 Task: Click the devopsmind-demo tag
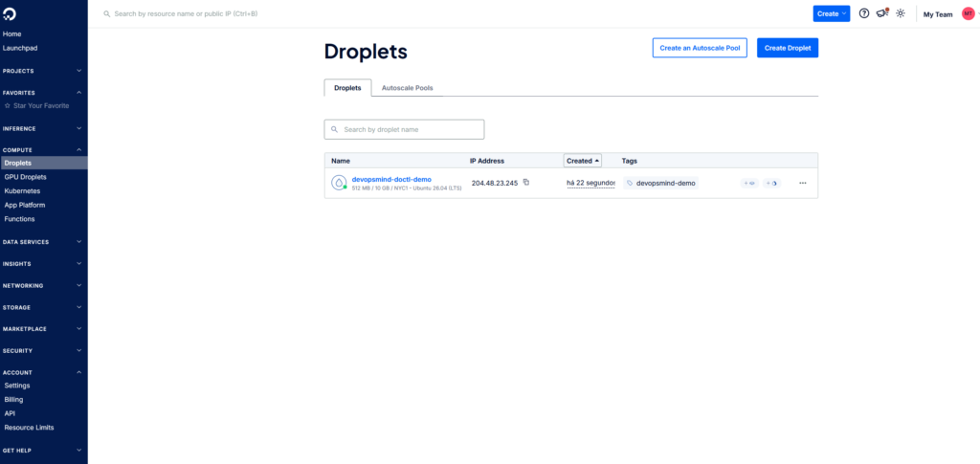660,183
